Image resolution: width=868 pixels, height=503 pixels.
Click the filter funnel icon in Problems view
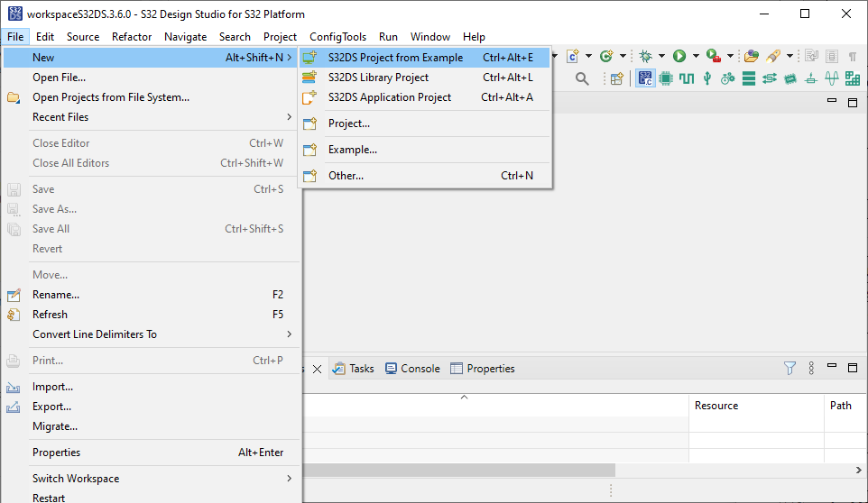tap(790, 368)
